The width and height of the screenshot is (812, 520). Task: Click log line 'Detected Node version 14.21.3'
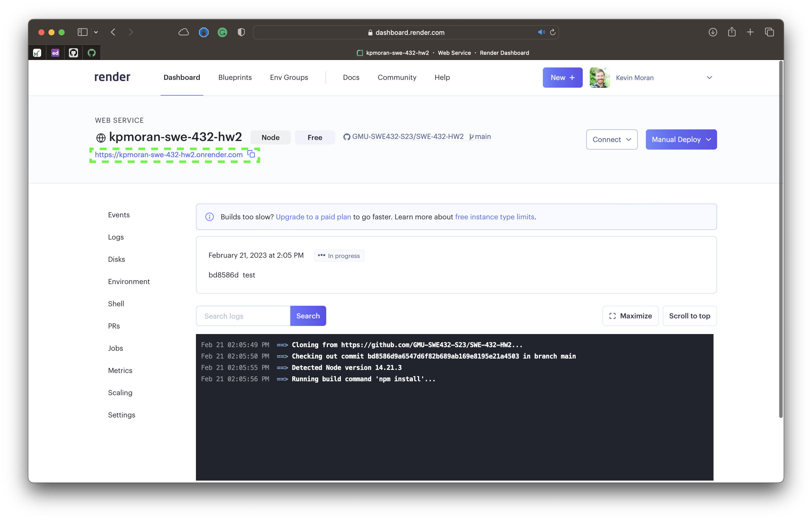pos(346,367)
